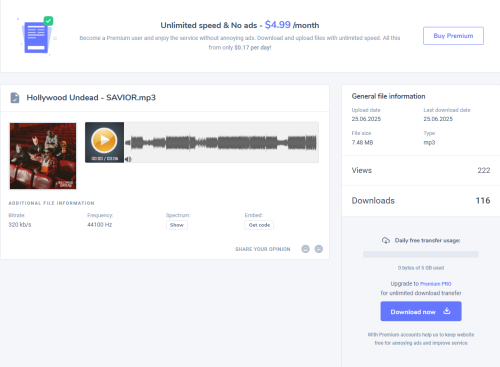Click the premium document illustration icon
Screen dimensions: 500x367
click(37, 36)
